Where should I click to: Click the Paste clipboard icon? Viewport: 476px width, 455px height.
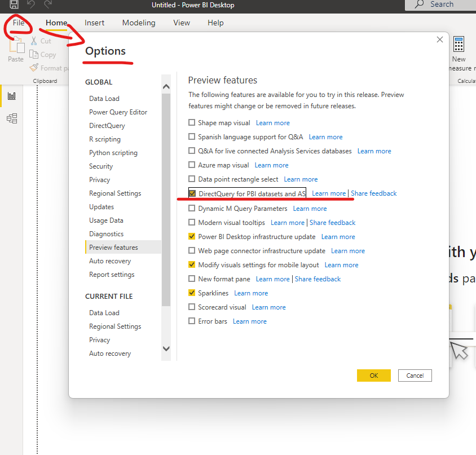[x=16, y=45]
